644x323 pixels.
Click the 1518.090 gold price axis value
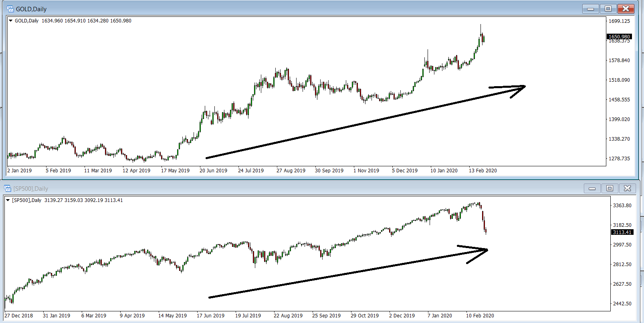coord(619,80)
